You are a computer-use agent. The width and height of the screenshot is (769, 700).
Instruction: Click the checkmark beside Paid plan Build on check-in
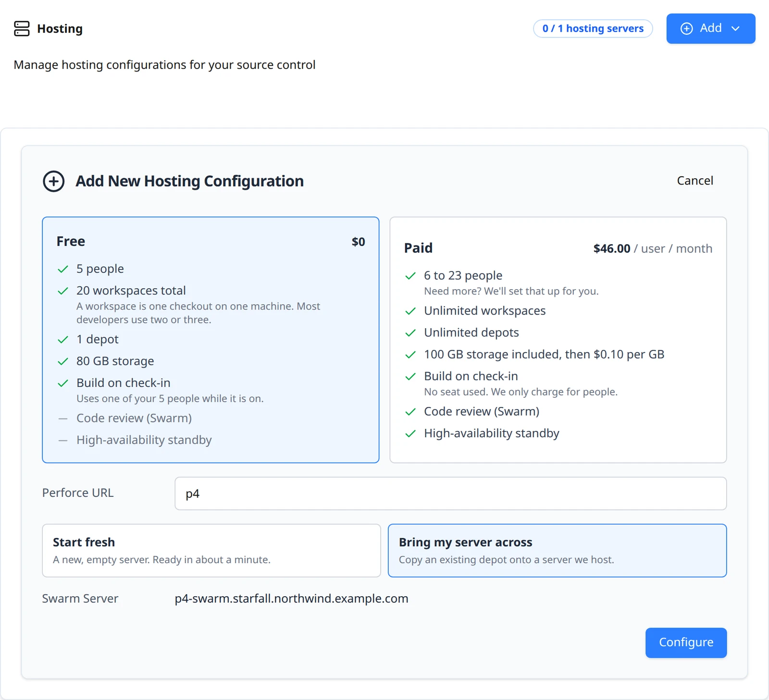pos(410,377)
